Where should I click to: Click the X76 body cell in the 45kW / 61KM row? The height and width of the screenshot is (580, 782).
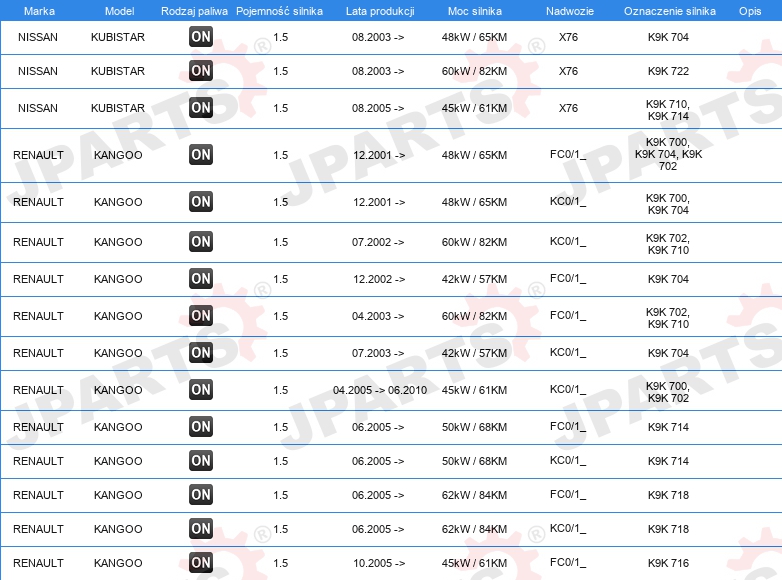click(x=569, y=108)
